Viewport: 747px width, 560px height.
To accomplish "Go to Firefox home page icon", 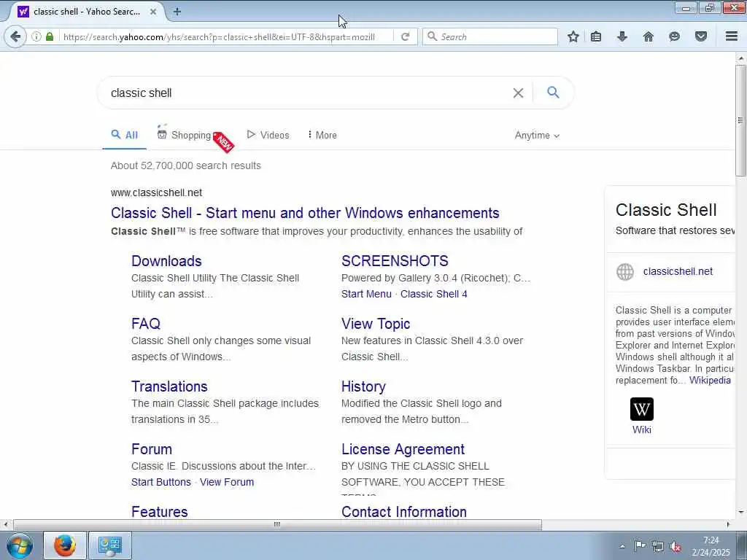I will pyautogui.click(x=648, y=36).
